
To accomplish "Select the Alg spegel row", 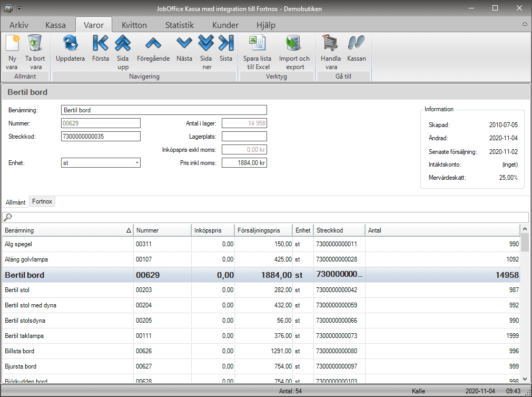I will [261, 244].
